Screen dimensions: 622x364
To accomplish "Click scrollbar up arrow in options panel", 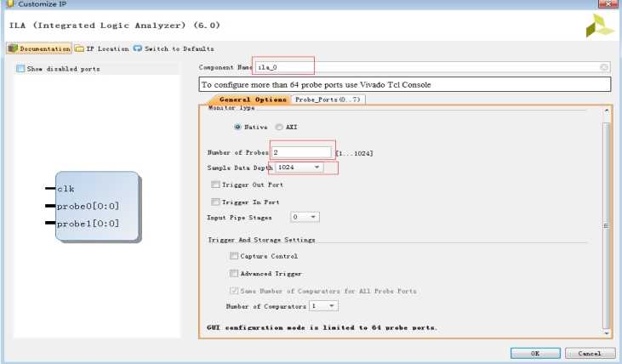I will click(606, 111).
